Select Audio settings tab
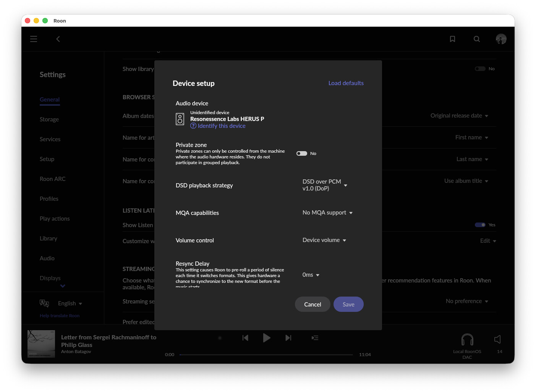 click(47, 258)
